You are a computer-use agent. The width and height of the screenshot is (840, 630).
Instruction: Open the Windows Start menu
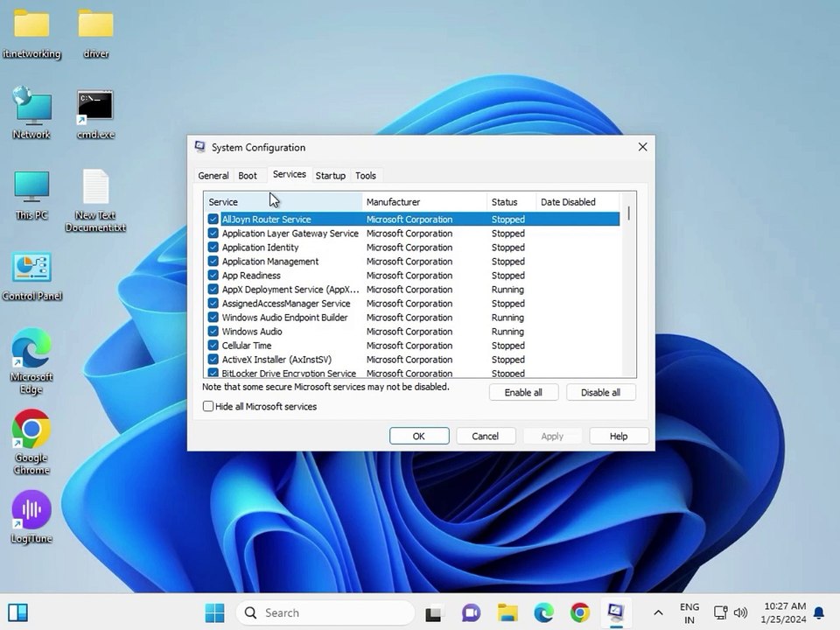click(215, 612)
